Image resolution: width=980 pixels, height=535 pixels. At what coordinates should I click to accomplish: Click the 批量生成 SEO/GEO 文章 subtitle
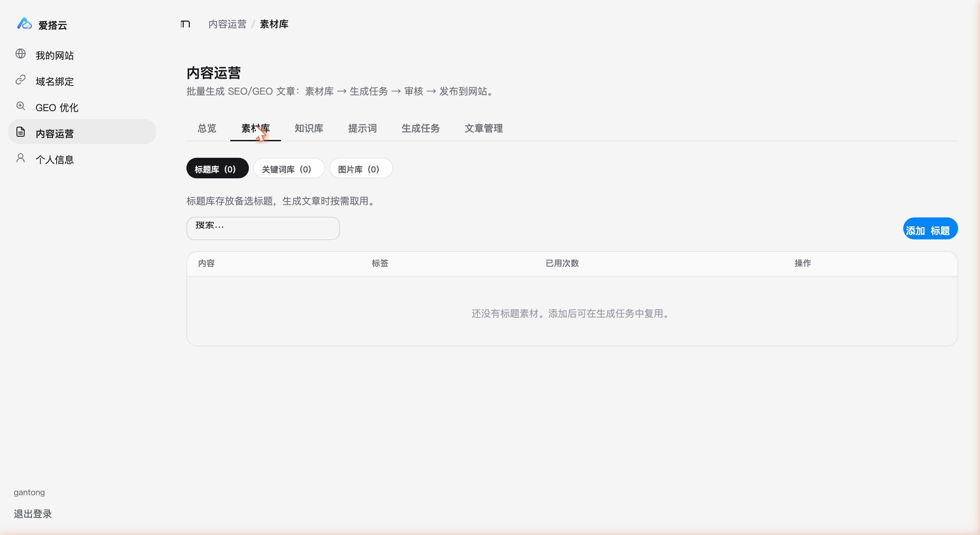pyautogui.click(x=341, y=91)
